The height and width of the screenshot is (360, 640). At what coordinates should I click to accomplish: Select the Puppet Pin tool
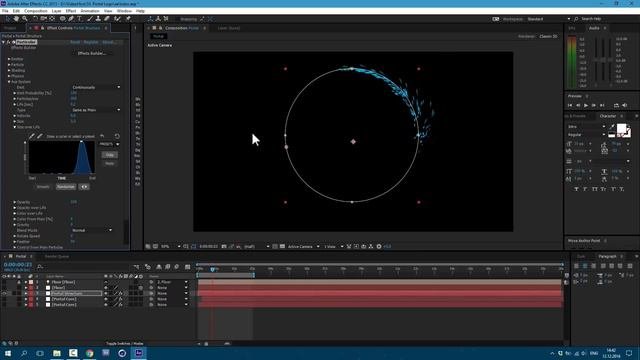point(128,19)
